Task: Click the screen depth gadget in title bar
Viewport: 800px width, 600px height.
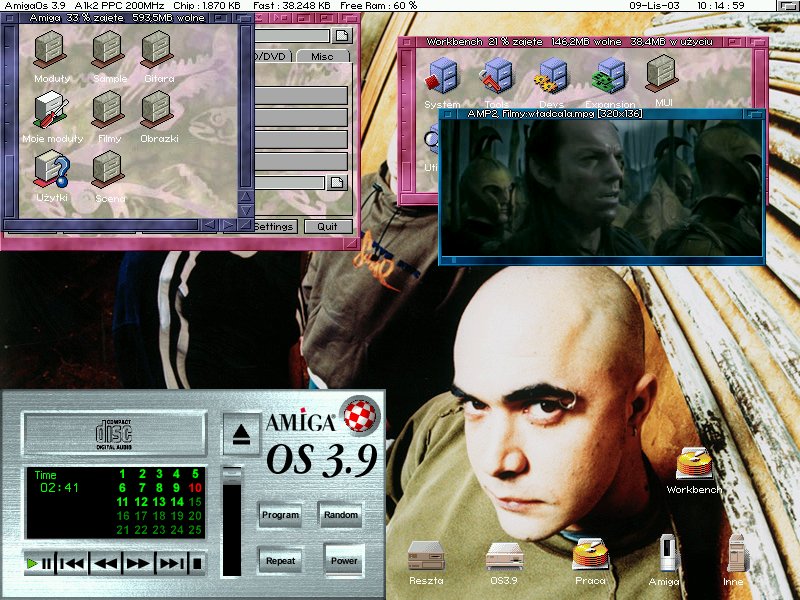Action: (x=788, y=6)
